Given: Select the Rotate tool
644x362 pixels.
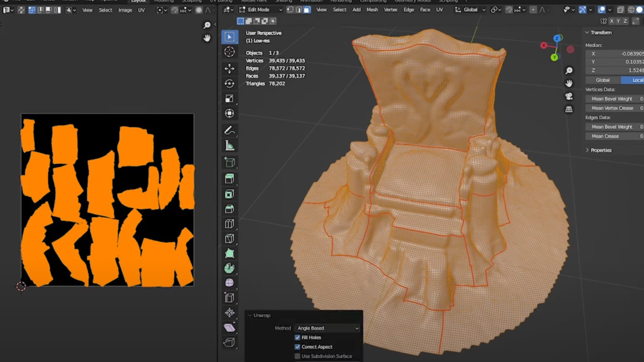Looking at the screenshot, I should (230, 83).
